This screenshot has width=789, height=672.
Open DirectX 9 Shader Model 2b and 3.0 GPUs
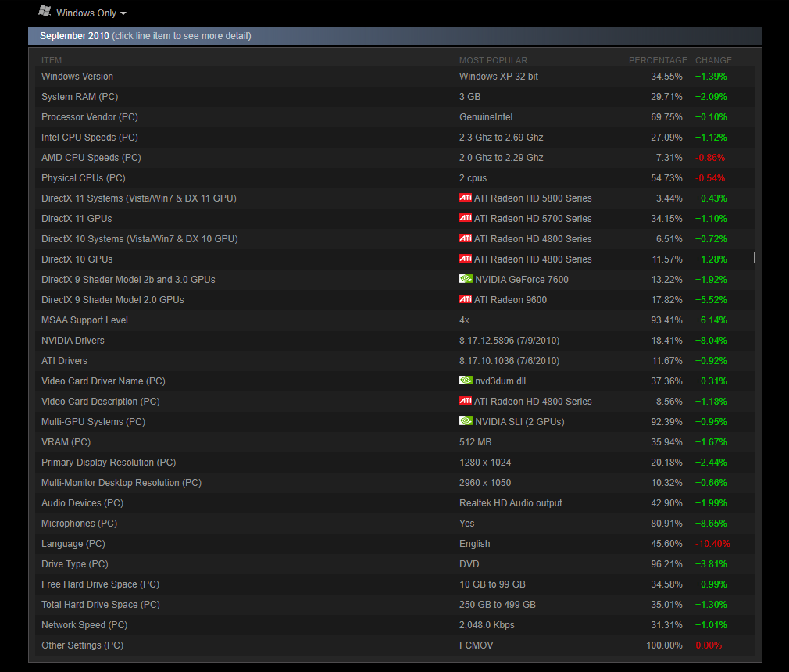(395, 280)
